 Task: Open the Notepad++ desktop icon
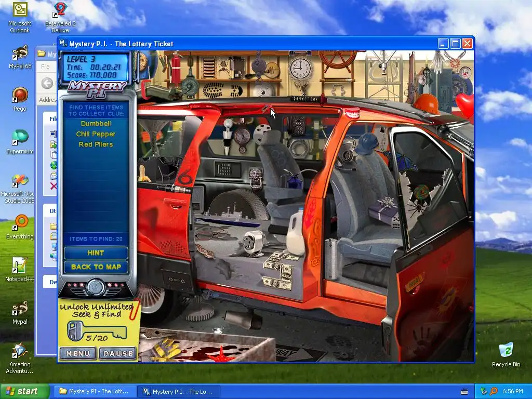pyautogui.click(x=20, y=270)
